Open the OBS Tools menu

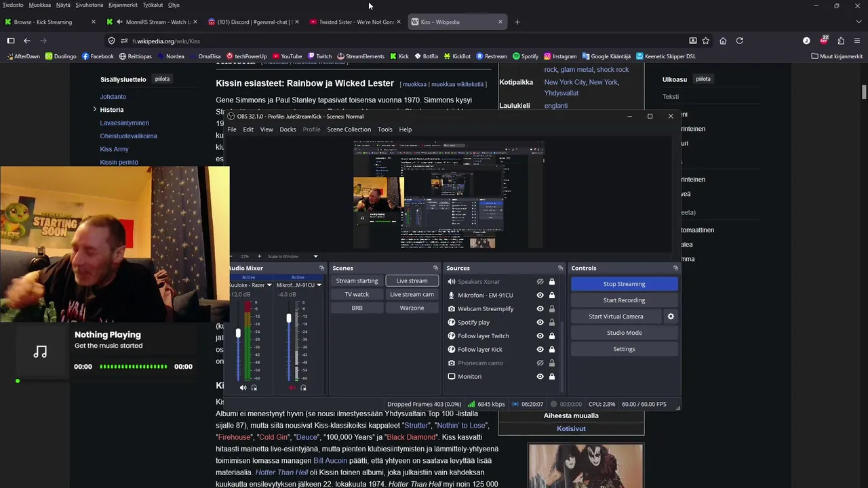385,129
